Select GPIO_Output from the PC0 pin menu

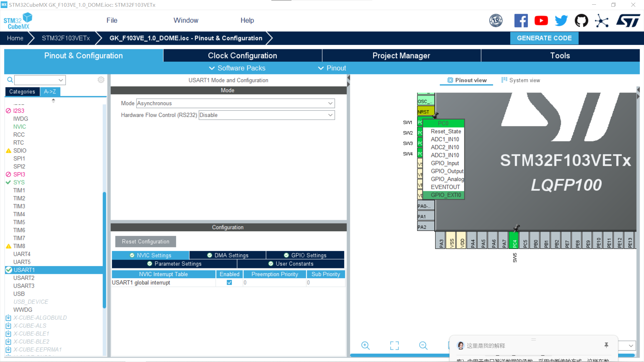pyautogui.click(x=447, y=171)
